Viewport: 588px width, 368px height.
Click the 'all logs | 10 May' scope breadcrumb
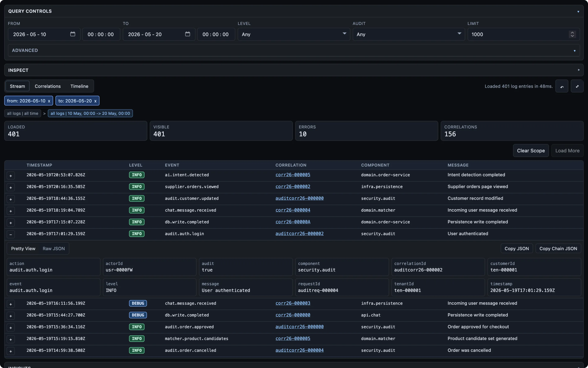90,113
